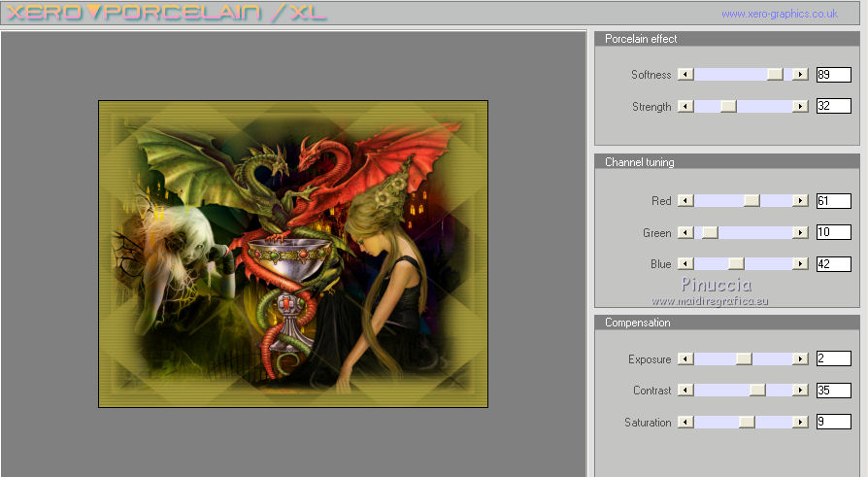
Task: Click the Red value field showing 61
Action: [x=834, y=200]
